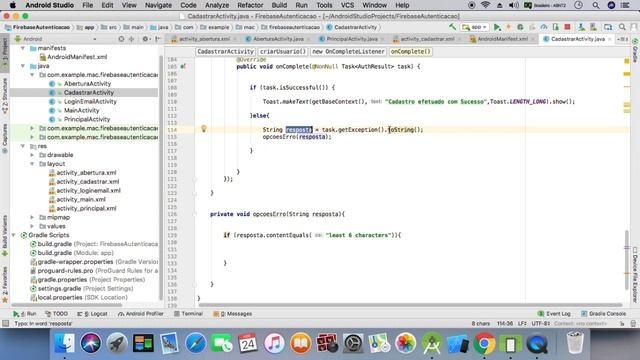Screen dimensions: 640x360
Task: Open Spotlight search in the macOS menu bar
Action: [x=596, y=5]
